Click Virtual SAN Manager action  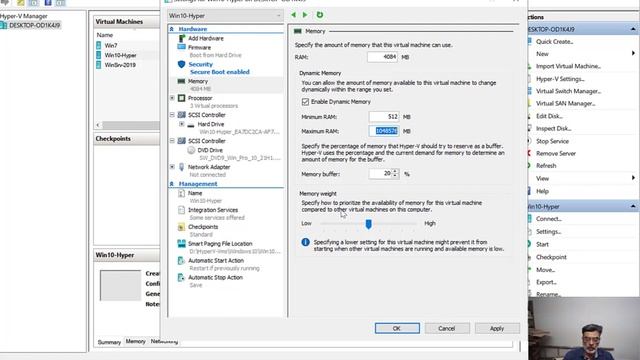point(565,104)
